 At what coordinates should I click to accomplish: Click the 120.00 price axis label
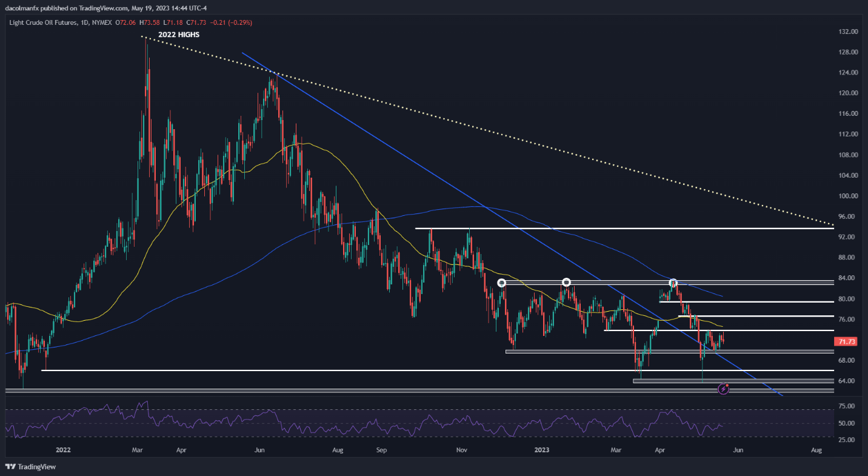pos(849,93)
